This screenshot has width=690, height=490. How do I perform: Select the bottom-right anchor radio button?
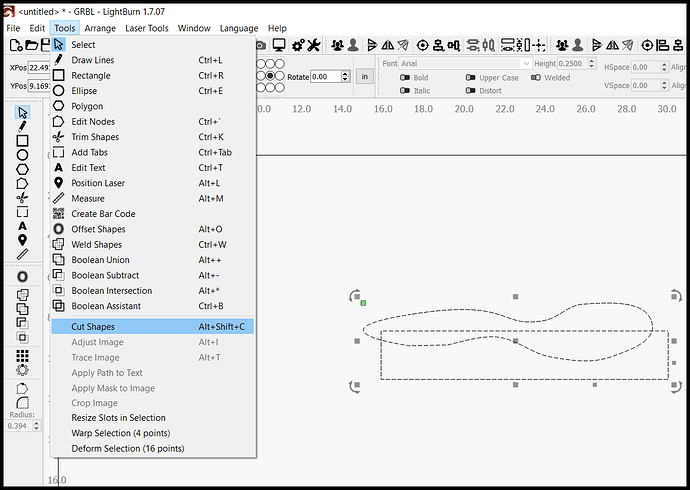280,87
